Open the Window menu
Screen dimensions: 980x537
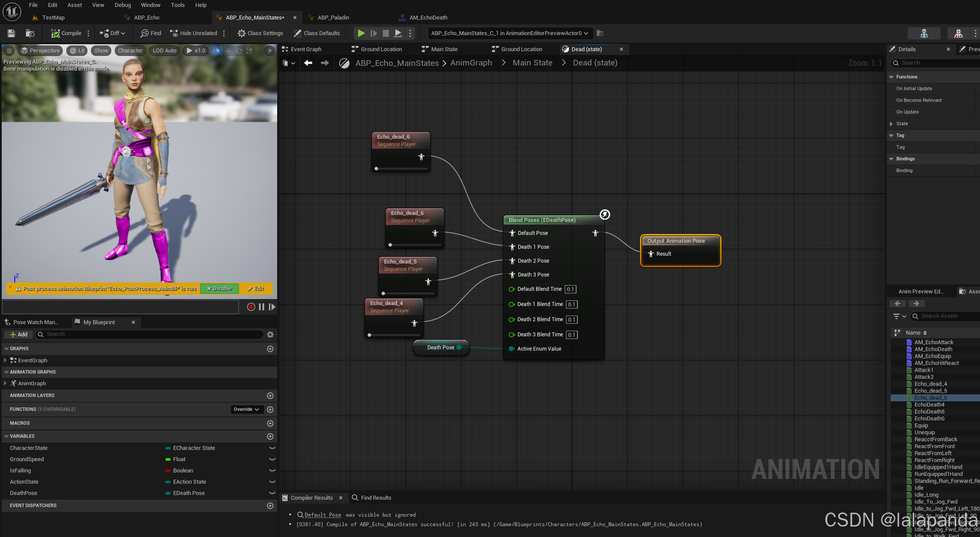click(151, 5)
